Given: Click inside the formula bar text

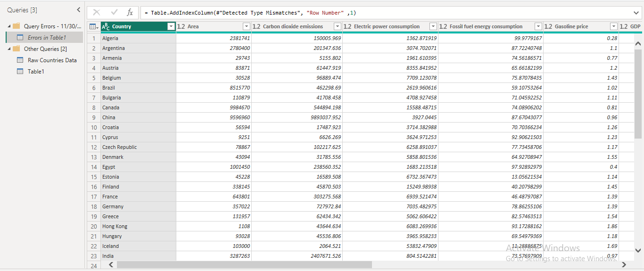Looking at the screenshot, I should click(250, 13).
